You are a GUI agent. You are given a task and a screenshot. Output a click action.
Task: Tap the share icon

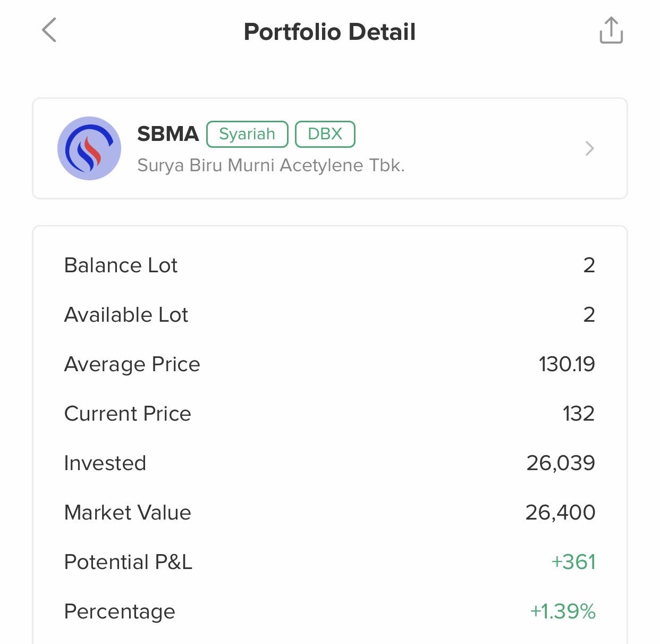click(611, 30)
